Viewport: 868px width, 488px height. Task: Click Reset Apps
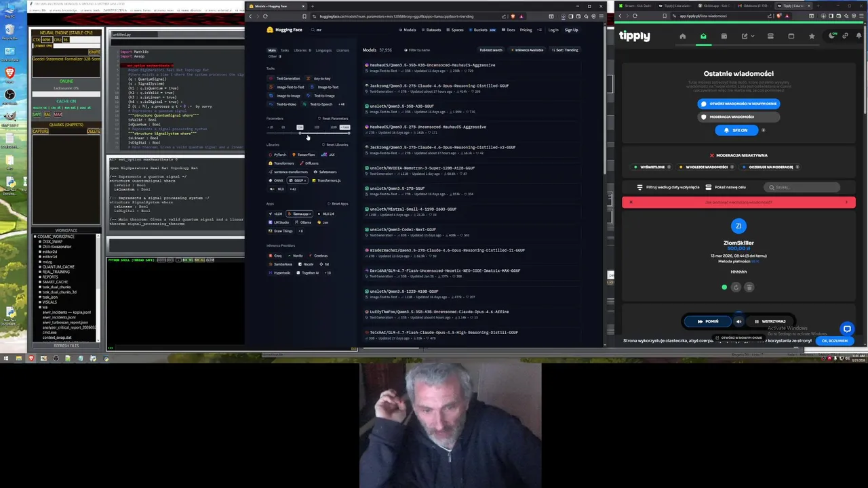click(x=339, y=204)
